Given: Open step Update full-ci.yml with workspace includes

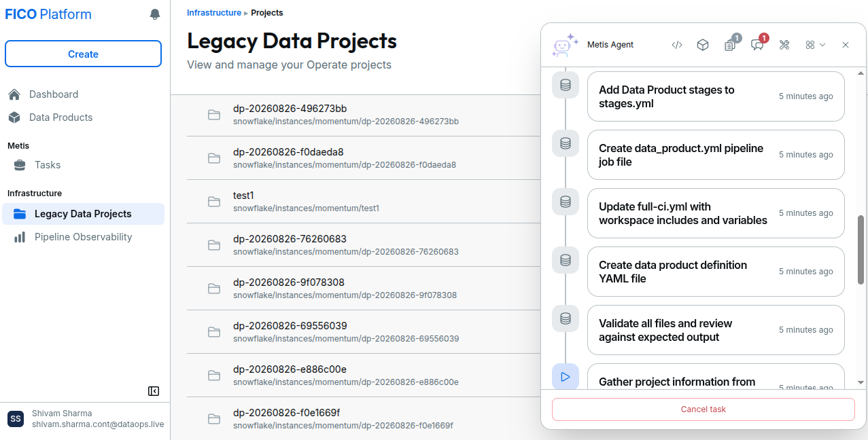Looking at the screenshot, I should [x=716, y=213].
